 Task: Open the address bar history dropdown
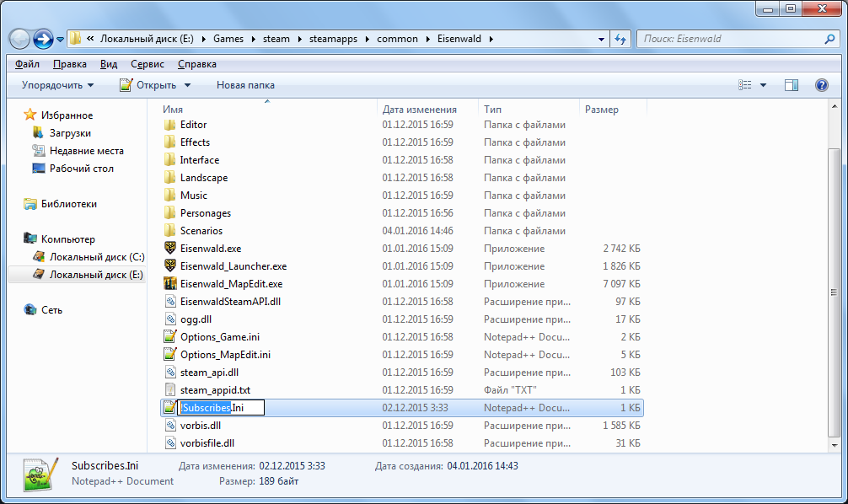[601, 39]
